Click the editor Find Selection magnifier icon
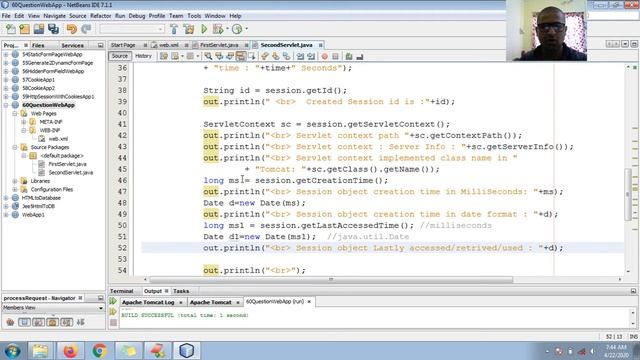 [208, 56]
